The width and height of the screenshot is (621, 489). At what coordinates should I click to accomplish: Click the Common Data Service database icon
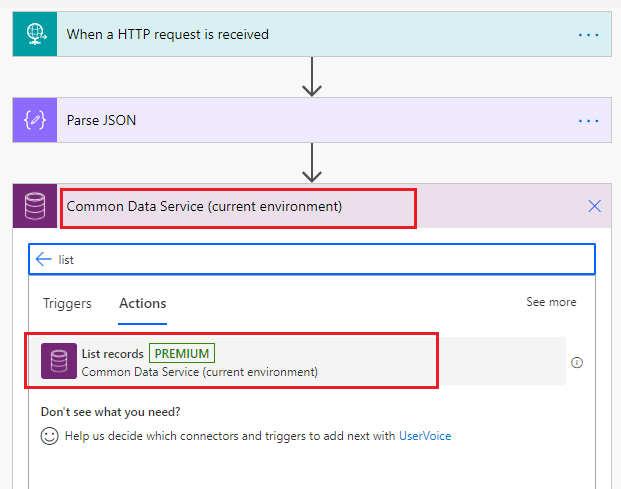tap(34, 207)
